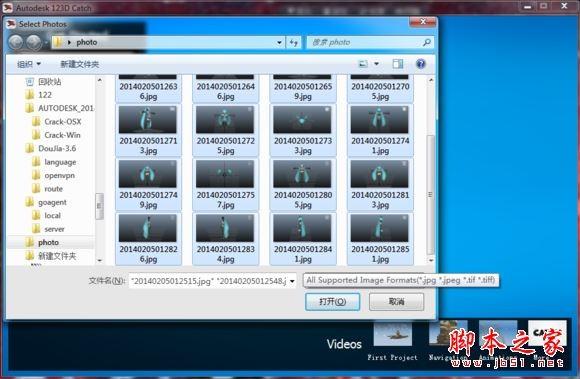
Task: Expand the address bar history dropdown
Action: 279,43
